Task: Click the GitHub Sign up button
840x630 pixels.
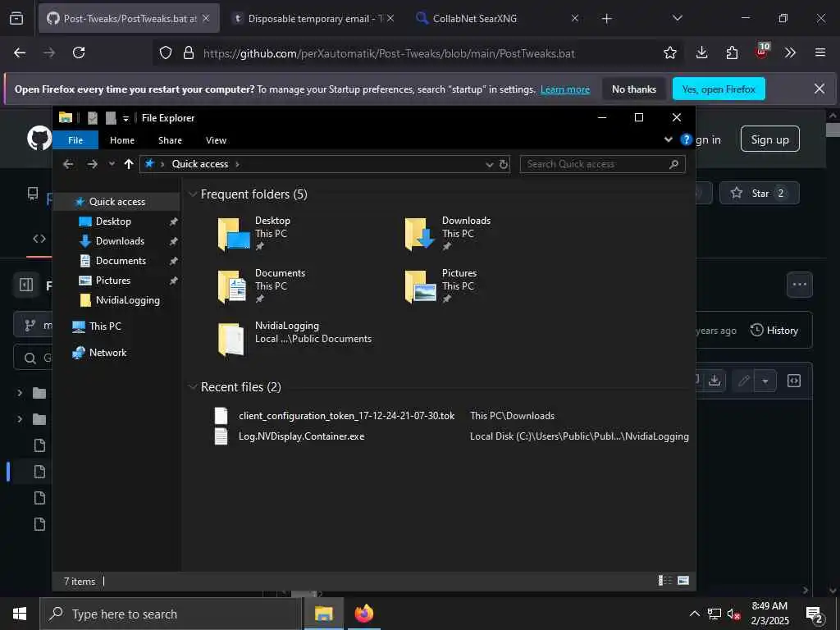Action: click(x=769, y=139)
